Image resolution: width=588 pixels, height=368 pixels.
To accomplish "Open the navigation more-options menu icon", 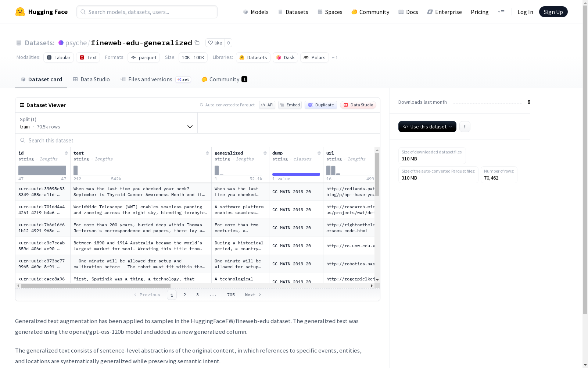I will click(501, 12).
